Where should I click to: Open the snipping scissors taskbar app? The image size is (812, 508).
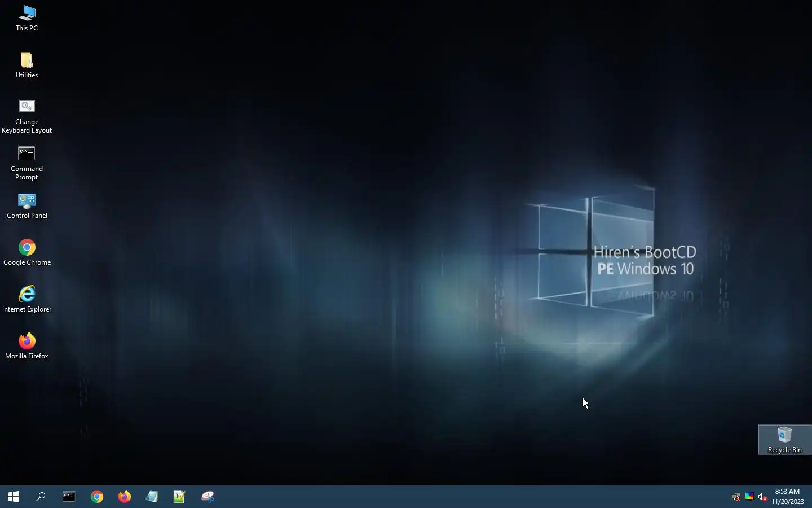[x=208, y=497]
